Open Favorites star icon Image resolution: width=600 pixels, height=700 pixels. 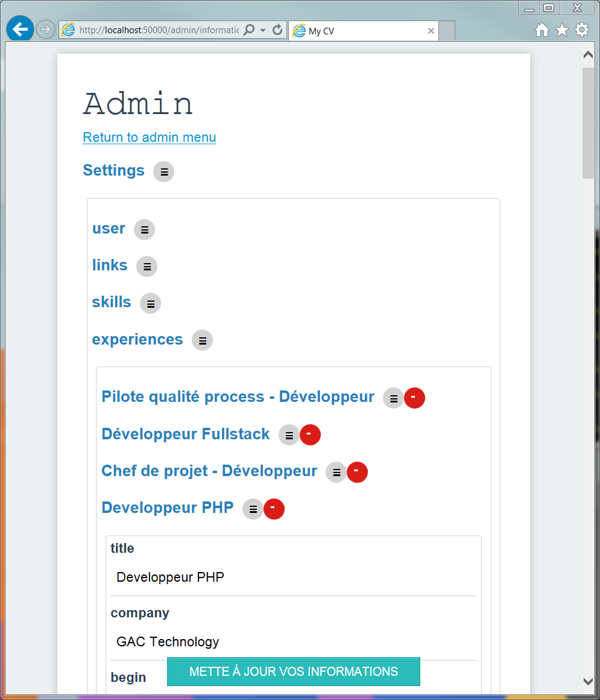tap(562, 30)
